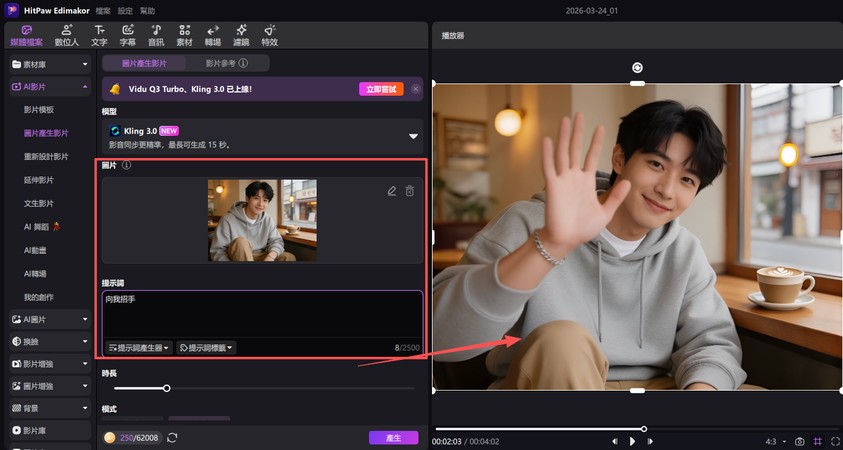Screen dimensions: 843x450
Task: Enter fullscreen preview in the player
Action: (x=834, y=441)
